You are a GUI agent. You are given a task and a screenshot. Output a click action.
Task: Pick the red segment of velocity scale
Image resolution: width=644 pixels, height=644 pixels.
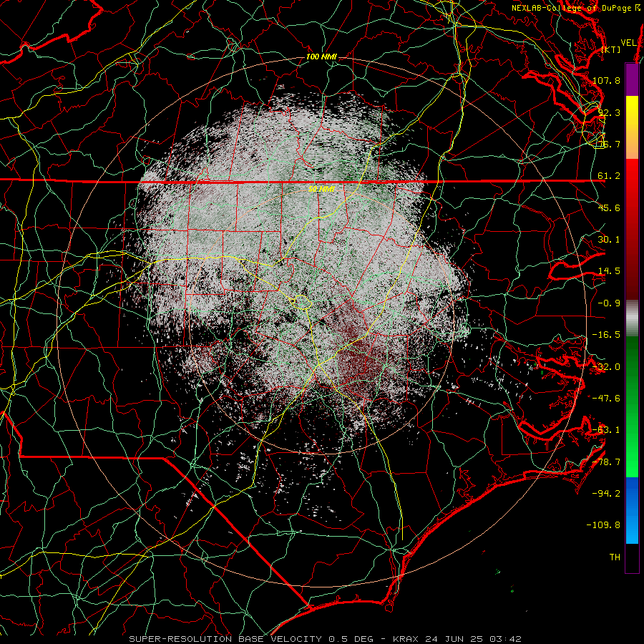tap(632, 229)
